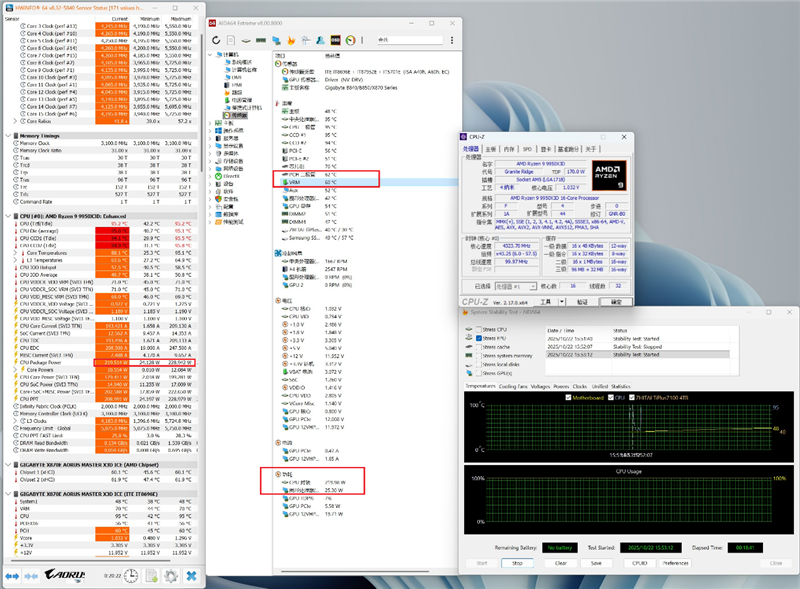This screenshot has height=589, width=800.
Task: Open the AIDA64 report wizard icon
Action: tap(229, 41)
